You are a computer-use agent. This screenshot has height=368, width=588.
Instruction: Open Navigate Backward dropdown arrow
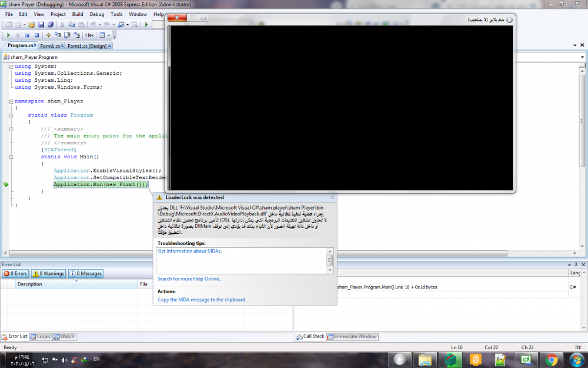[128, 24]
